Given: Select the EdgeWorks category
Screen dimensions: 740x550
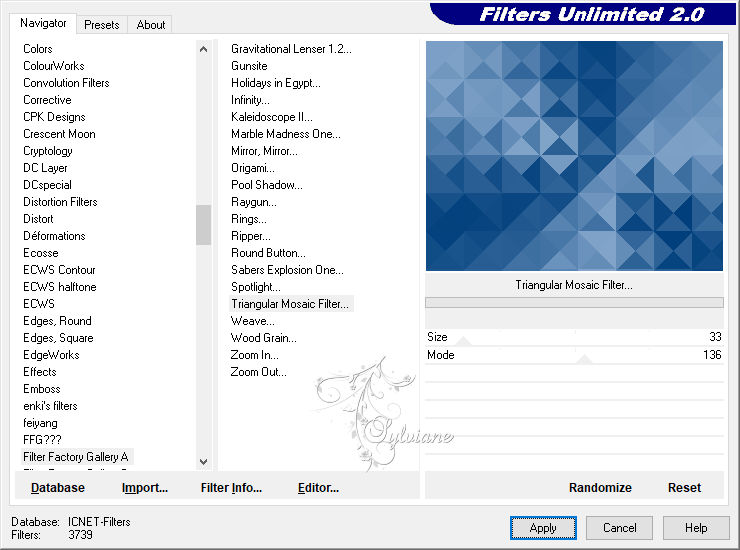Looking at the screenshot, I should [51, 355].
